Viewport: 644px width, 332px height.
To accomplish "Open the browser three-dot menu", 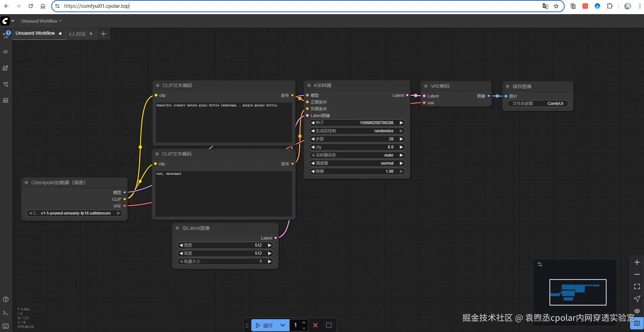I will [x=640, y=6].
